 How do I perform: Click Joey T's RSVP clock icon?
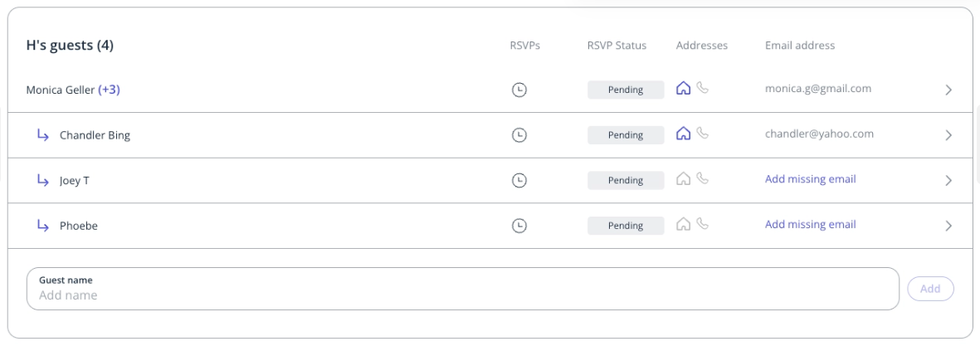point(519,180)
